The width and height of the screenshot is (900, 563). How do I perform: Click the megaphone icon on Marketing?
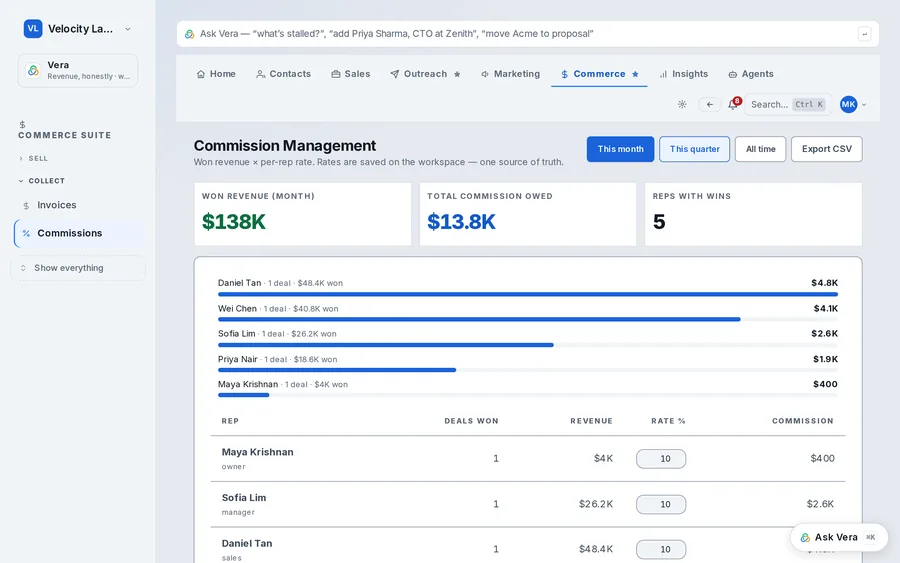pyautogui.click(x=485, y=74)
